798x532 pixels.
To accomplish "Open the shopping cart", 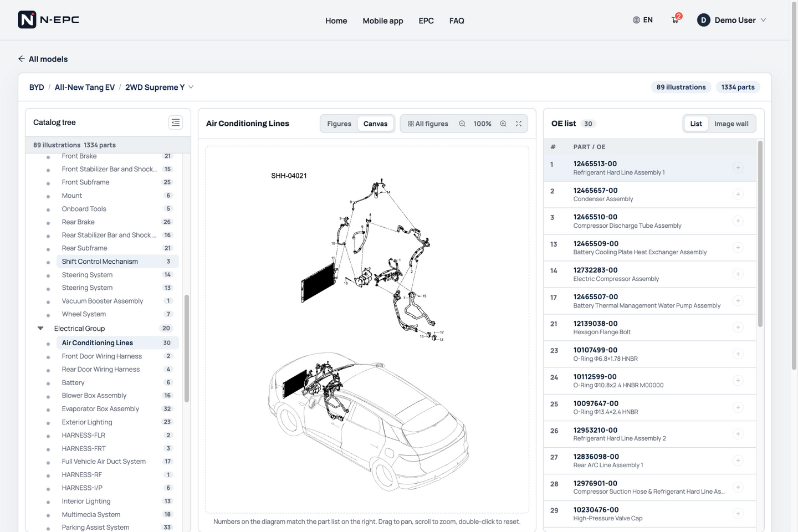I will coord(676,20).
